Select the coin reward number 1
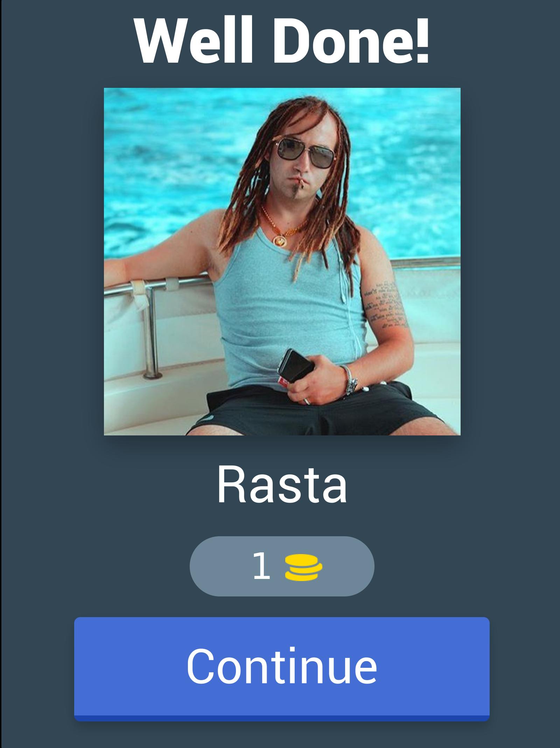 click(261, 566)
